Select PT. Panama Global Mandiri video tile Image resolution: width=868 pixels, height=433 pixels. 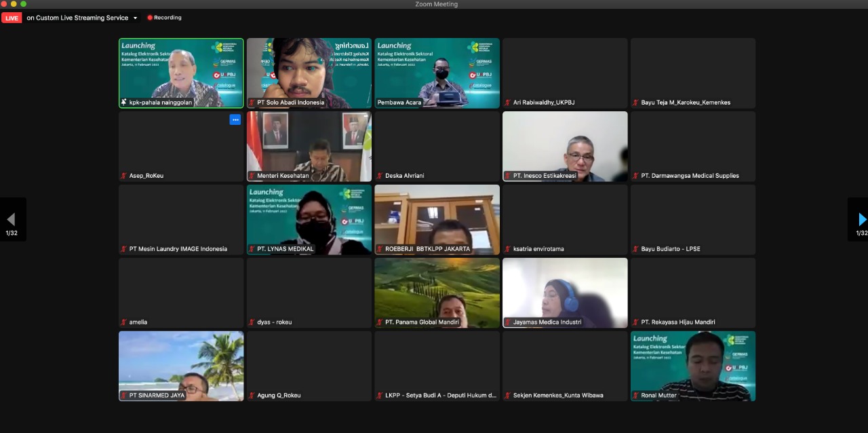pyautogui.click(x=437, y=293)
